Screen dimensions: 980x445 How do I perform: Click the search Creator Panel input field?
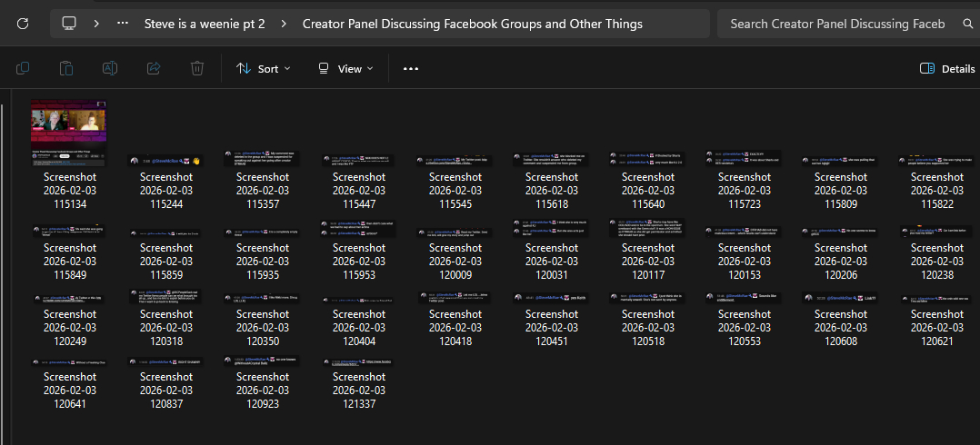(836, 24)
